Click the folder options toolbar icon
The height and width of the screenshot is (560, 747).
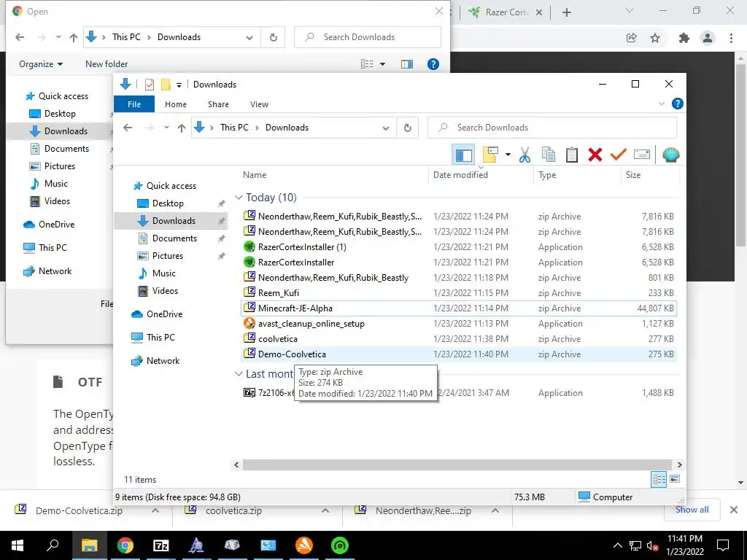coord(491,155)
